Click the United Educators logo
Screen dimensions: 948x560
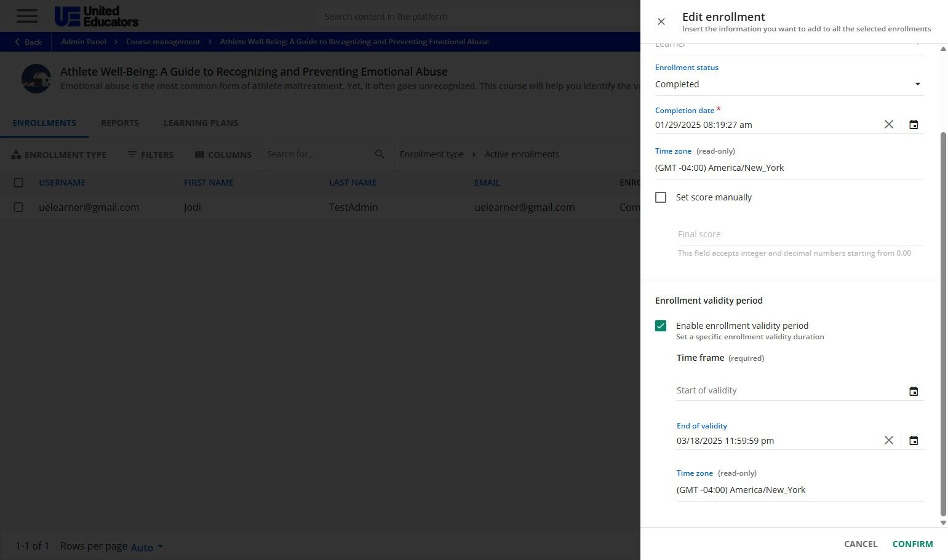(x=97, y=17)
